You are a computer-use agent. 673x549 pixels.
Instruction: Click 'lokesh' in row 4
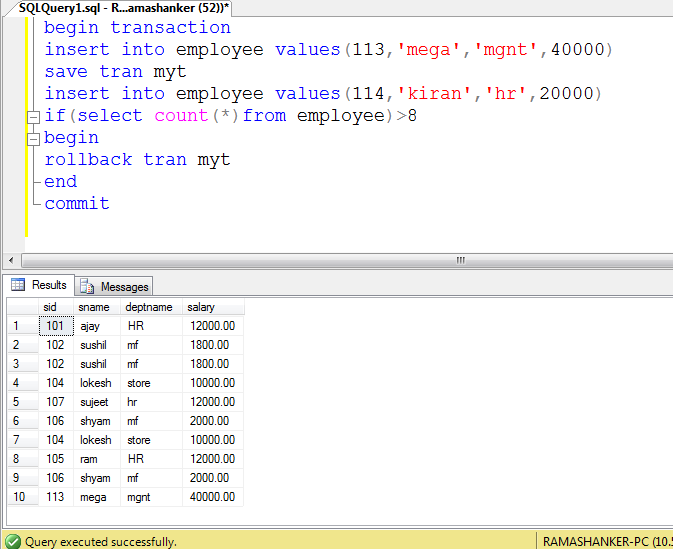tap(97, 382)
